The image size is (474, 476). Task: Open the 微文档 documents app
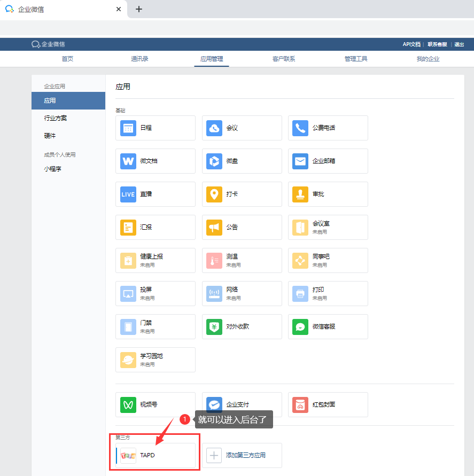coord(155,161)
